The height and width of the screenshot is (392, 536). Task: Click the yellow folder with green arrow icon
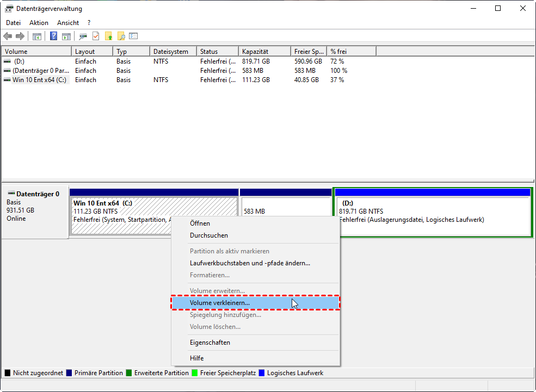(109, 36)
